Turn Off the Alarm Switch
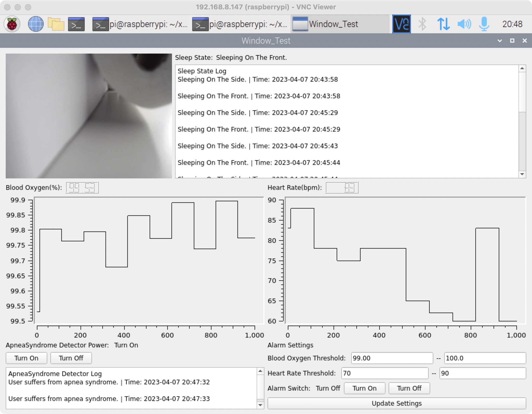 (x=409, y=388)
